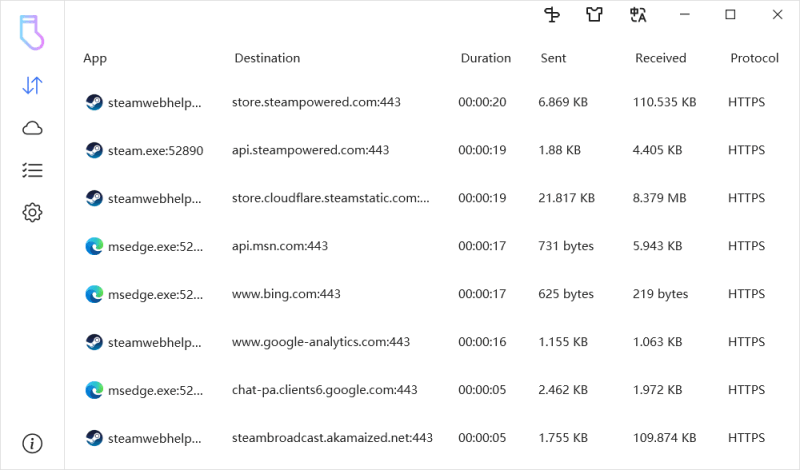The height and width of the screenshot is (470, 800).
Task: Click the Received column header
Action: tap(660, 58)
